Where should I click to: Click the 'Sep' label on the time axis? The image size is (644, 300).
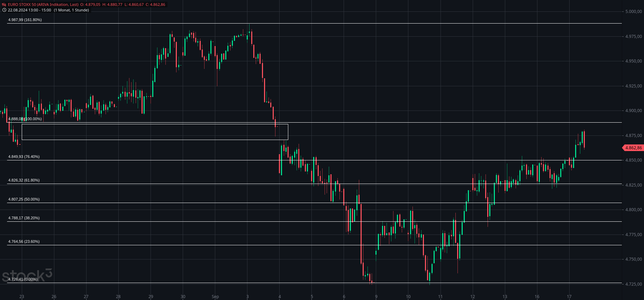pyautogui.click(x=215, y=297)
